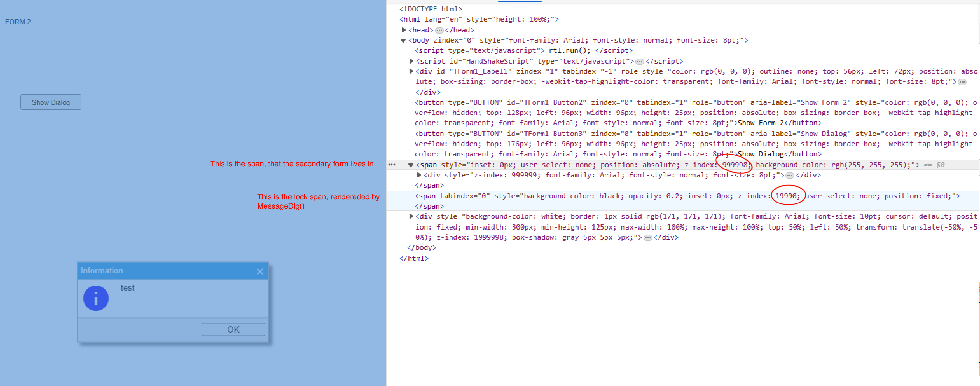Viewport: 980px width, 386px height.
Task: Expand the HandShakeScript script node
Action: [411, 61]
